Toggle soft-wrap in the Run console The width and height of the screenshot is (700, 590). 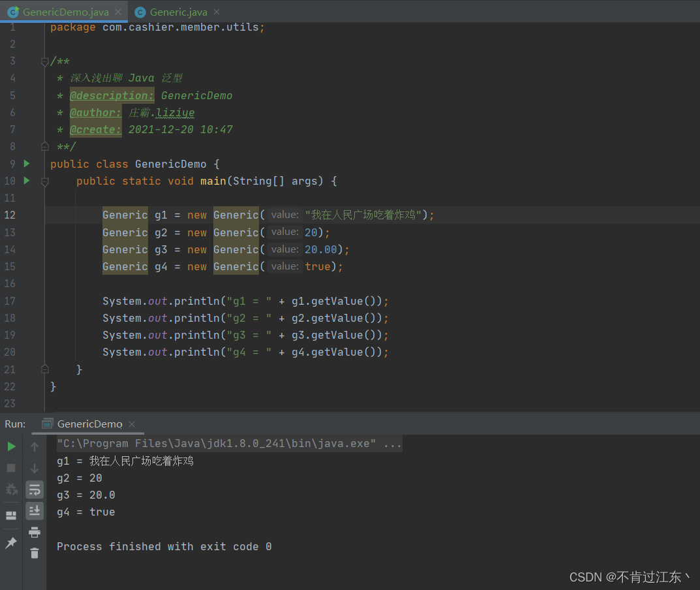pos(35,489)
